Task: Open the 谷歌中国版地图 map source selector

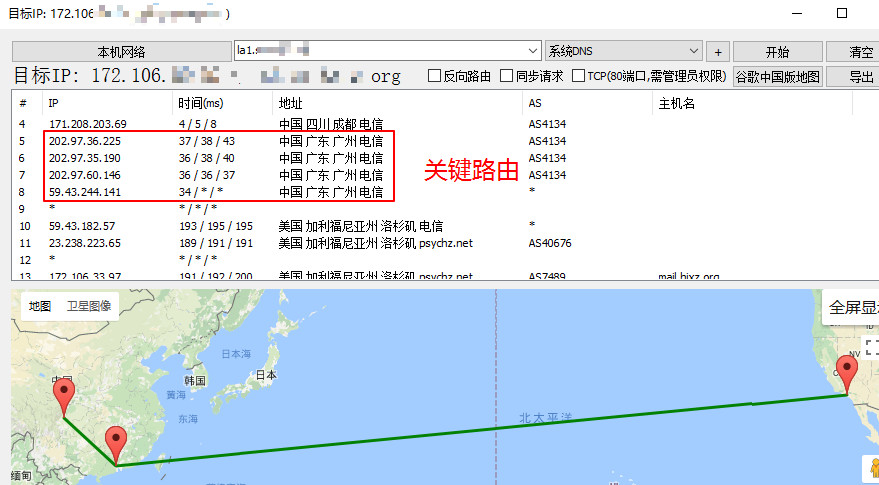Action: coord(778,76)
